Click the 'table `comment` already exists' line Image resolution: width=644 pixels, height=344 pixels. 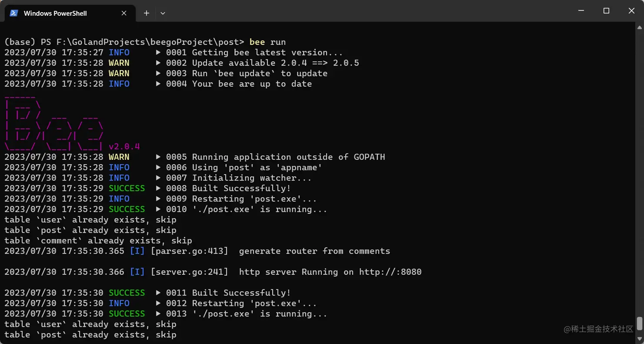tap(98, 241)
